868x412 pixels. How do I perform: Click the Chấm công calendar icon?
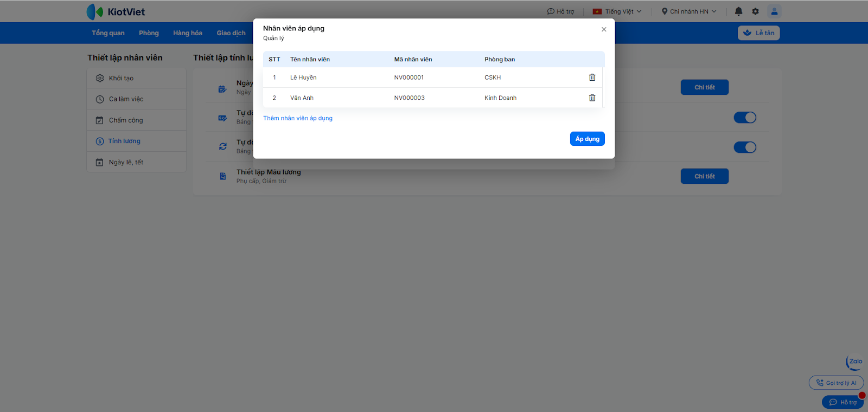pyautogui.click(x=100, y=120)
